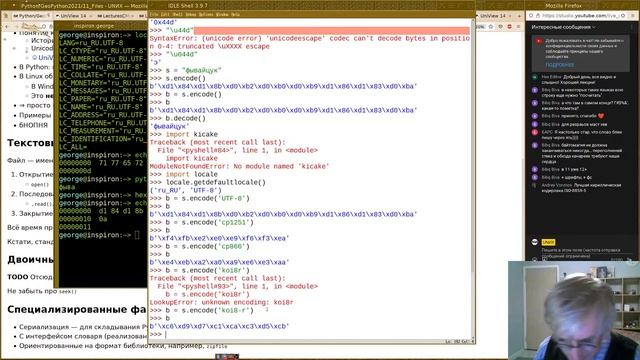Screen dimensions: 640x360
Task: Click the back arrow in left Firefox window
Action: (x=7, y=27)
